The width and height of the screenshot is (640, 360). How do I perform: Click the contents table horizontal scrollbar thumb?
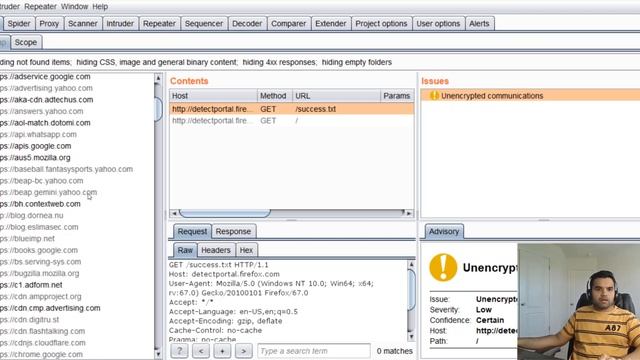[x=225, y=213]
